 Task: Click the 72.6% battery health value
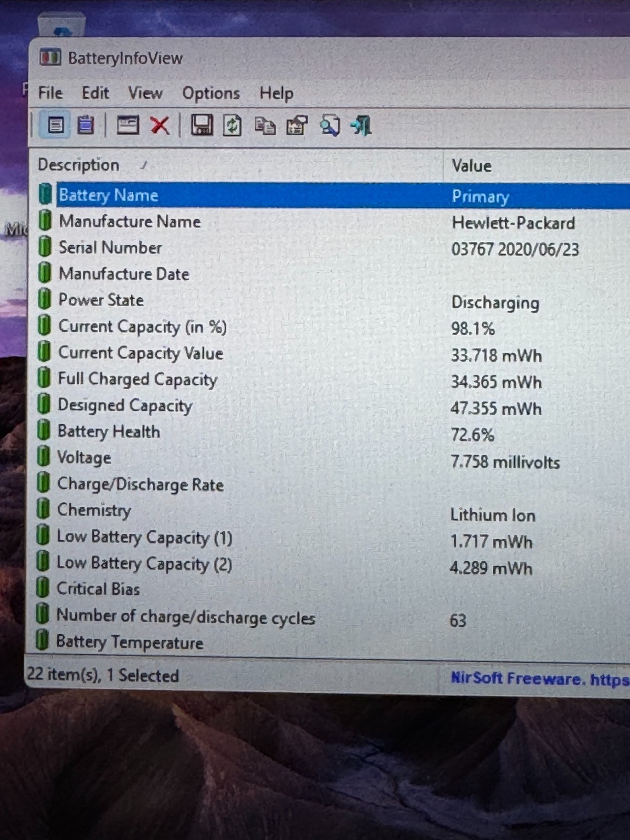click(x=472, y=435)
